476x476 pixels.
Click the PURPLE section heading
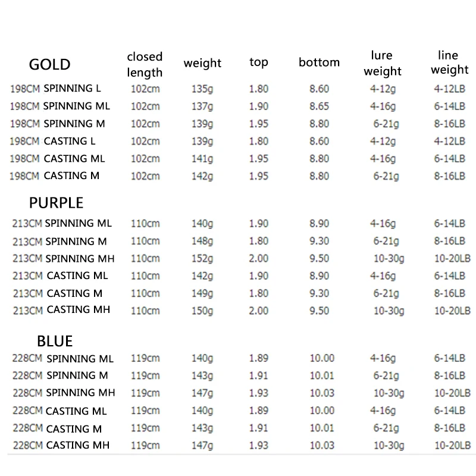[x=56, y=203]
